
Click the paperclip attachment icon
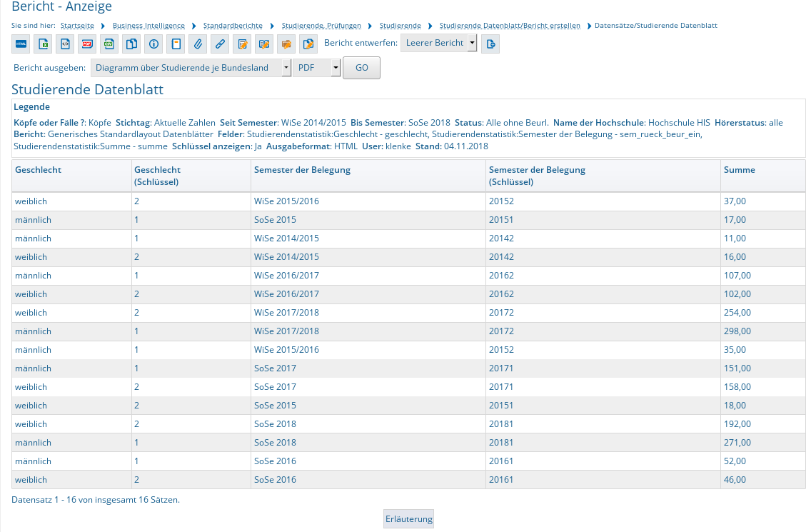[x=198, y=44]
